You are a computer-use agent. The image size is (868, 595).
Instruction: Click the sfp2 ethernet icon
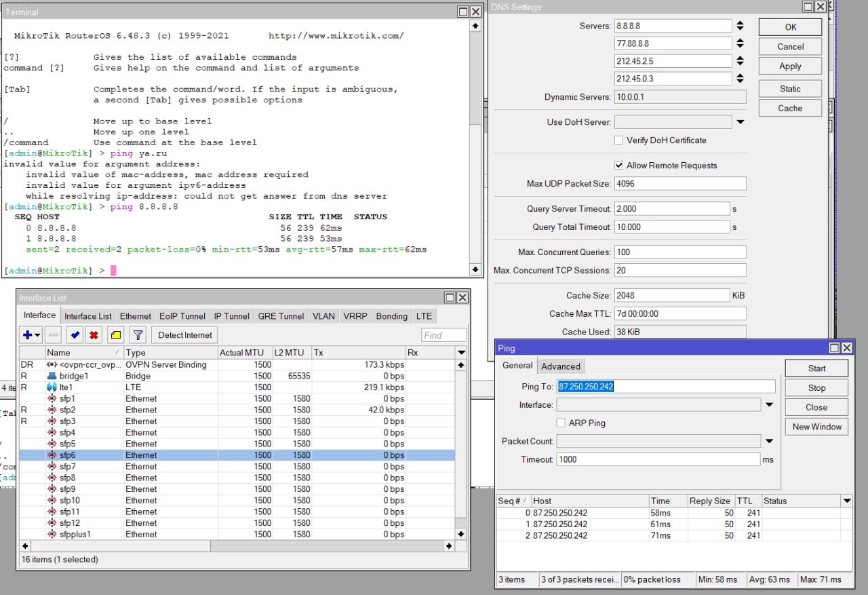[x=52, y=410]
